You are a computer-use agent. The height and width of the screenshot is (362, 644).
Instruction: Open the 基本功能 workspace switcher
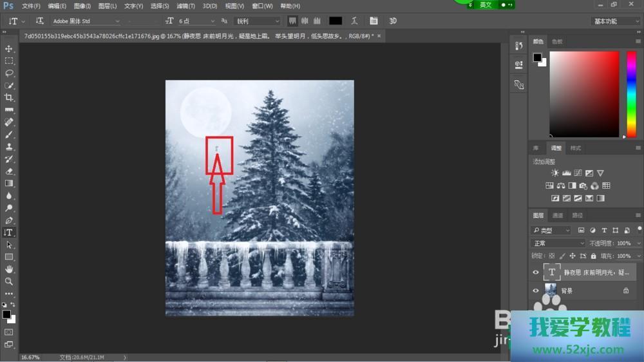[x=615, y=21]
